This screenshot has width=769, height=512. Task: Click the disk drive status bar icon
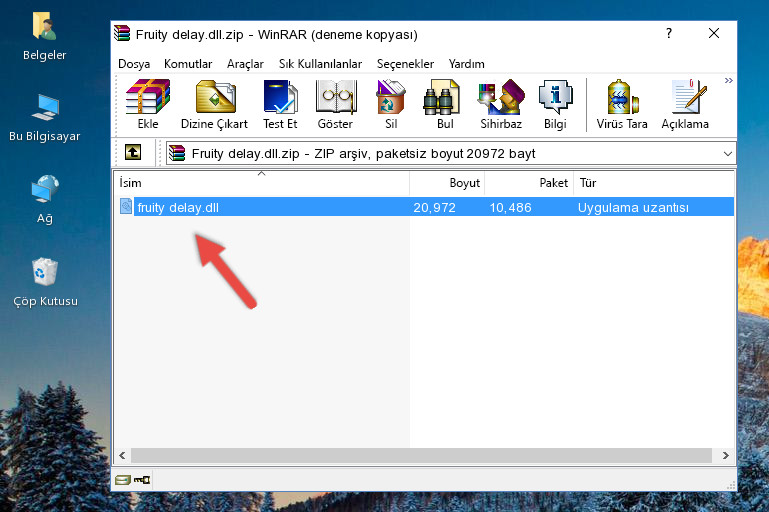tap(123, 480)
